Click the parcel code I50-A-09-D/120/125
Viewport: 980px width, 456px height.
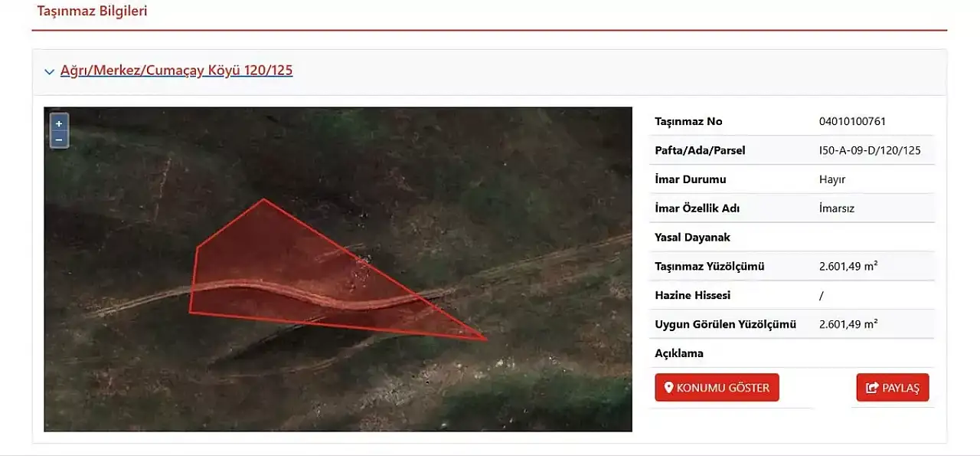869,150
